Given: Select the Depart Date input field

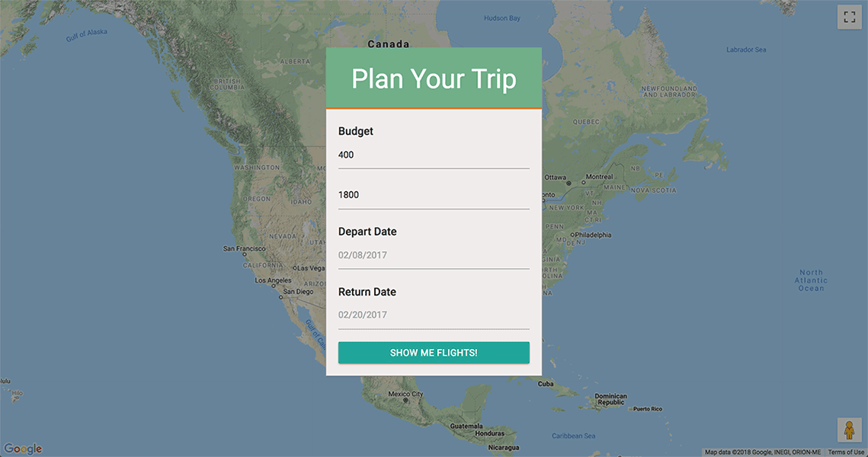Looking at the screenshot, I should click(x=434, y=256).
